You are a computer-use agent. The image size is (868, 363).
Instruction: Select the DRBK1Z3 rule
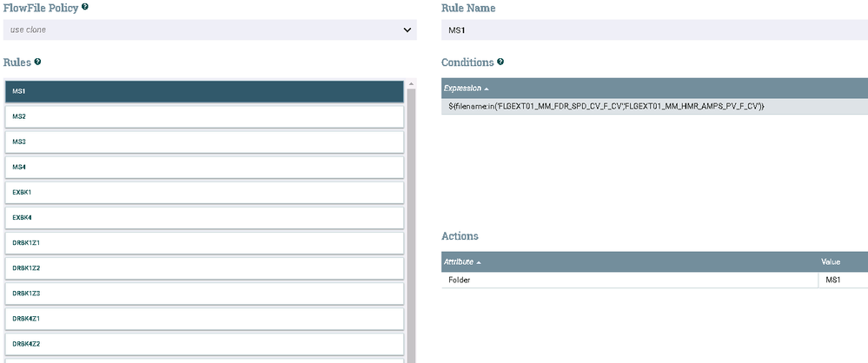tap(204, 294)
